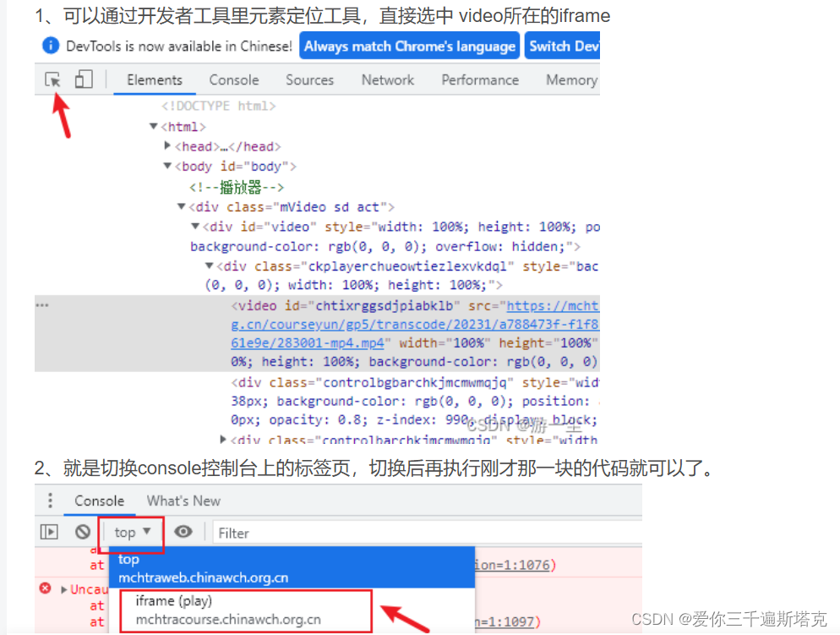Click the red error icon beside Uncaught message
This screenshot has height=635, width=840.
pos(45,589)
